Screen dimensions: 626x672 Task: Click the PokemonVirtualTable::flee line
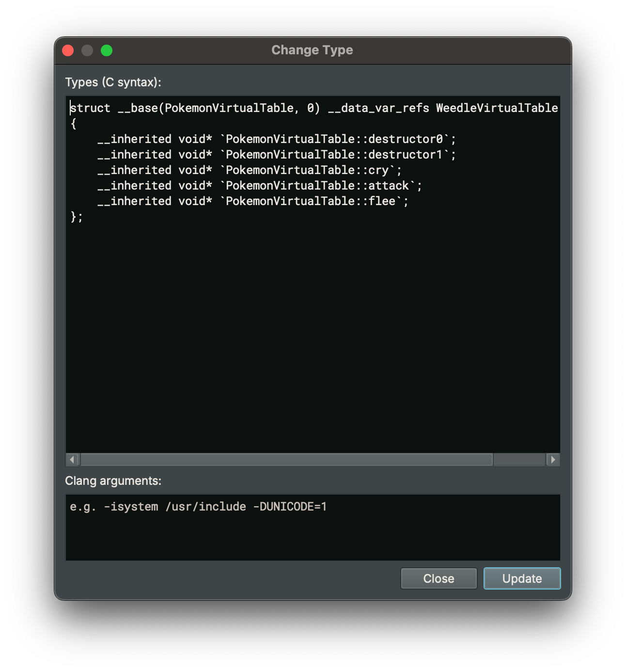[x=253, y=201]
